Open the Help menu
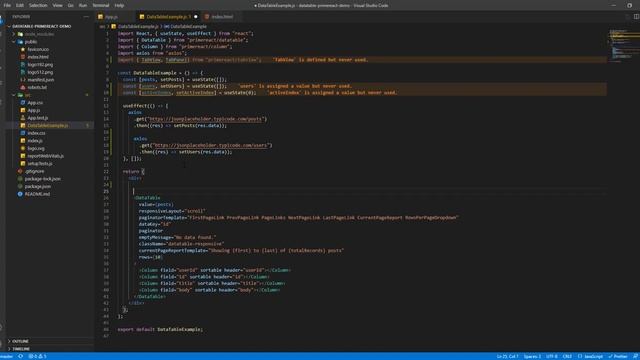 [x=119, y=5]
